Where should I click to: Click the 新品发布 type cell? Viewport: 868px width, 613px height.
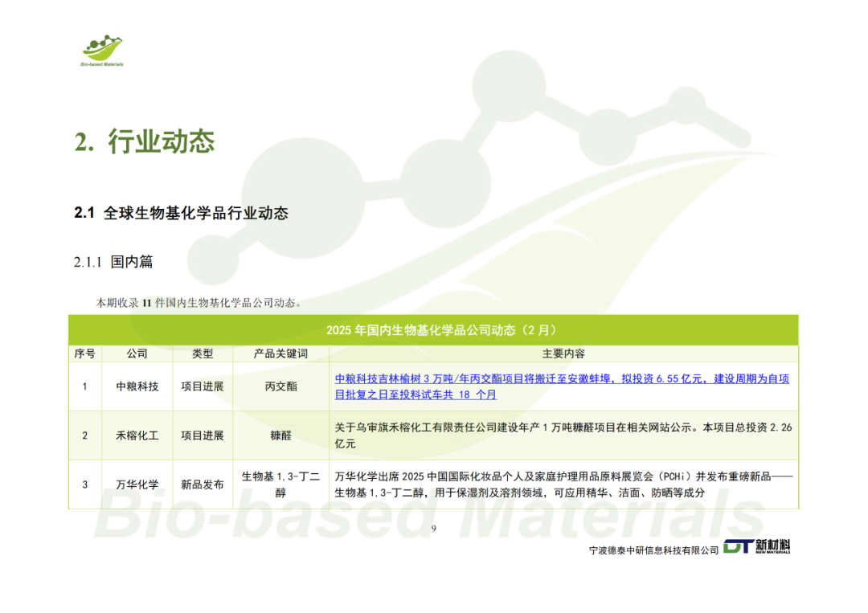point(203,484)
